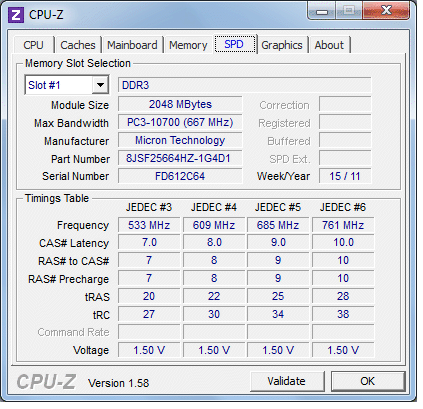Minimize the CPU-Z window
The height and width of the screenshot is (409, 423).
click(322, 11)
